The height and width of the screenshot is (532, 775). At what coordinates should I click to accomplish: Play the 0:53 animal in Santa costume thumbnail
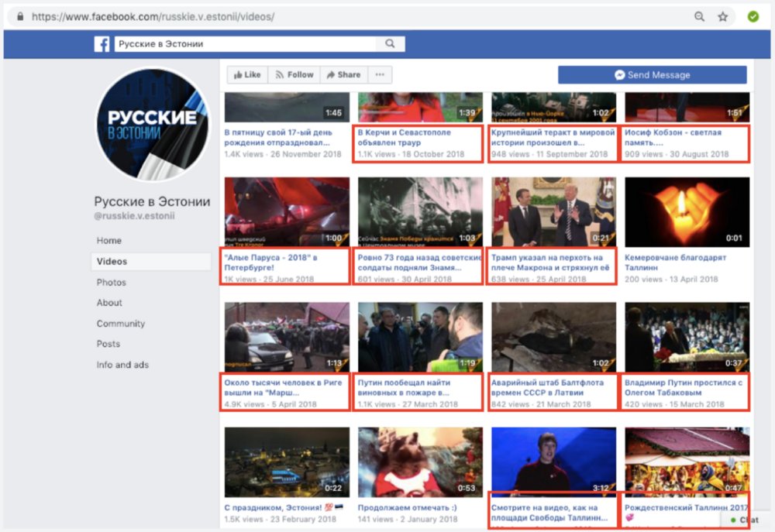click(420, 462)
